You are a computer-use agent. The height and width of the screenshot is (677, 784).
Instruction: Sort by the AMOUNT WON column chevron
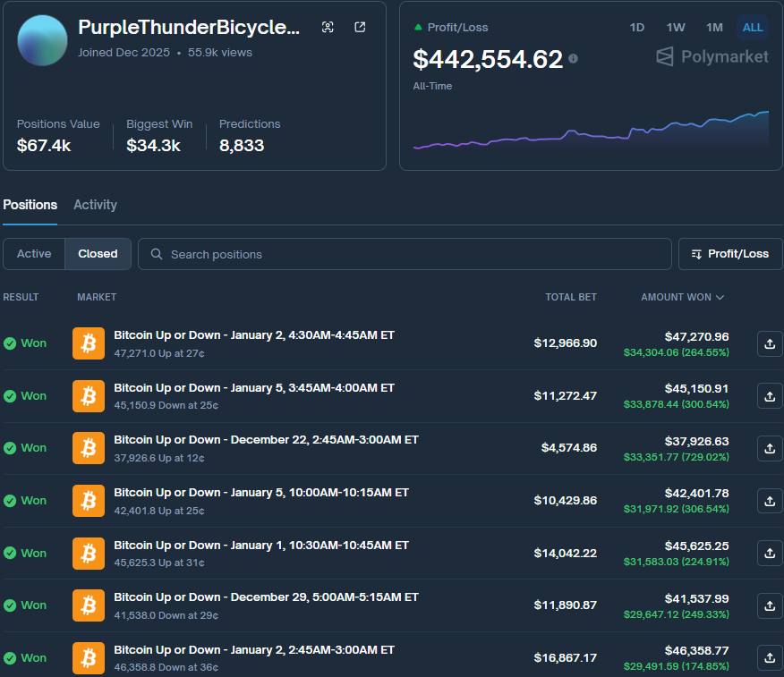pos(720,297)
